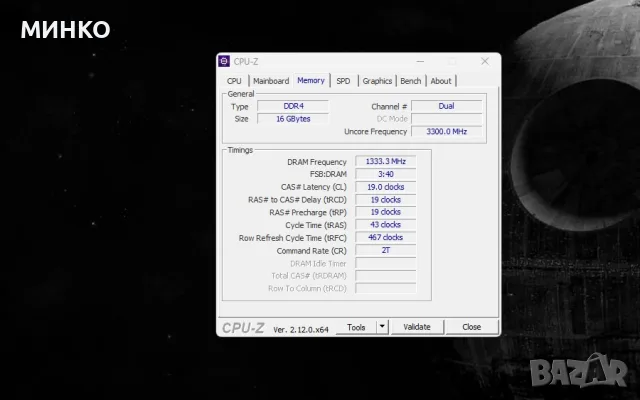Select the Memory tab
Screen dimensions: 640x400
point(311,80)
